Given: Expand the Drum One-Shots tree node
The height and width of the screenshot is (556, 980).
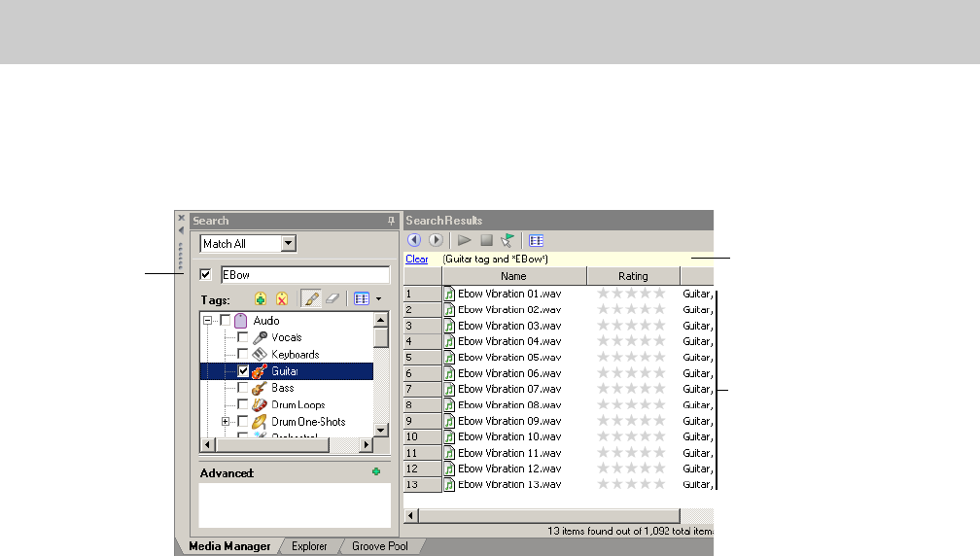Looking at the screenshot, I should point(226,422).
